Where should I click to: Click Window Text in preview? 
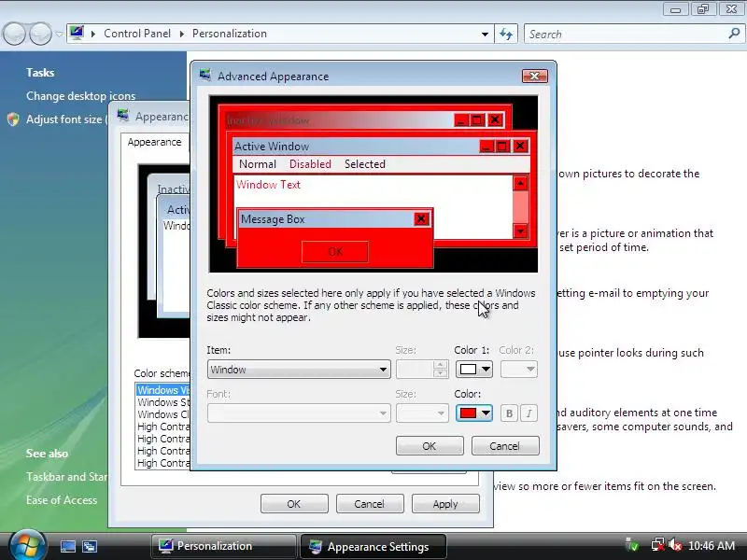268,185
